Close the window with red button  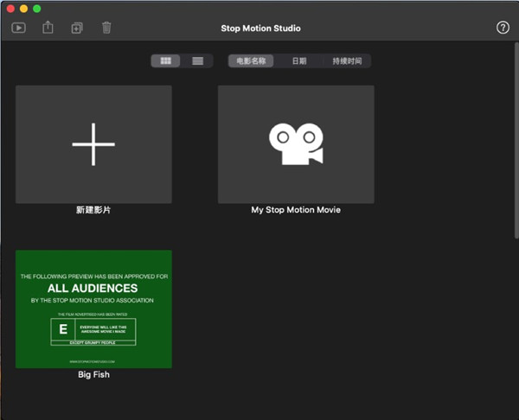(x=10, y=9)
